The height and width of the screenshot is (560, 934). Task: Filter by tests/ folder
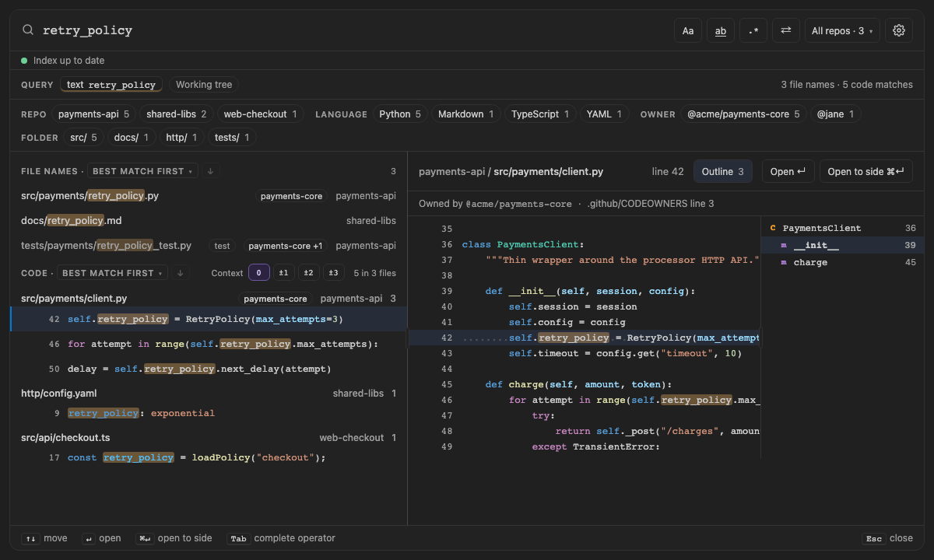(x=232, y=138)
